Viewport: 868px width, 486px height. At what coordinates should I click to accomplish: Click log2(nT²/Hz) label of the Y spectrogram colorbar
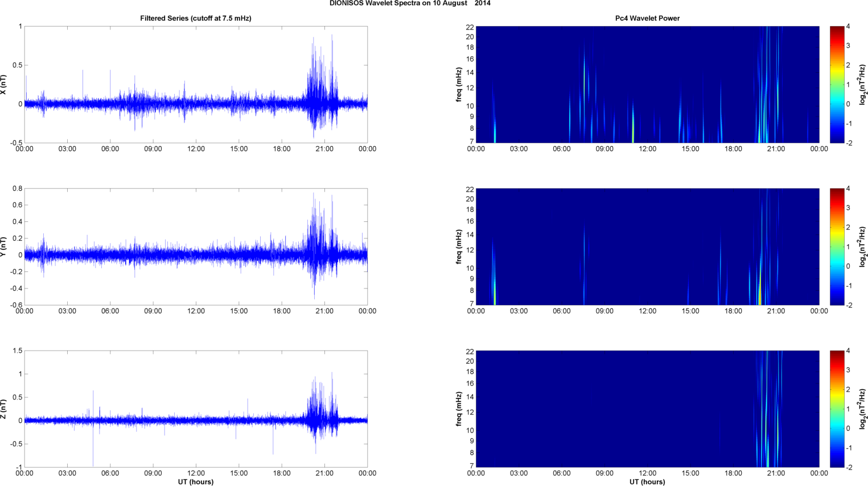[x=863, y=246]
